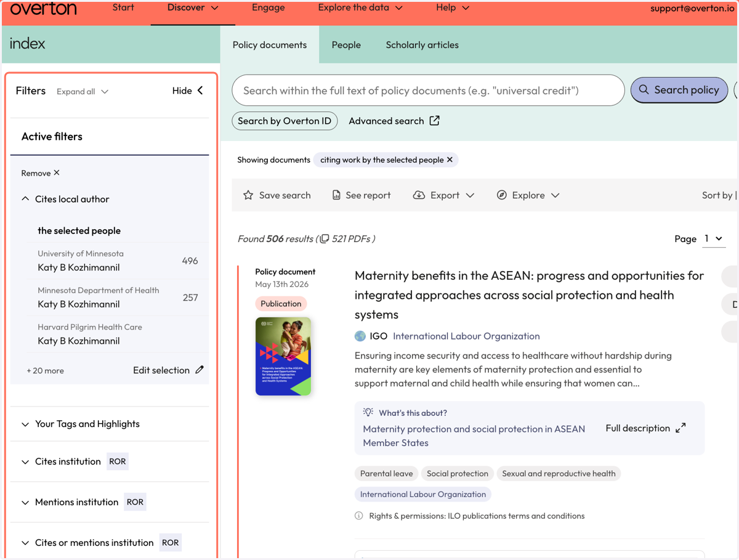Screen dimensions: 739x560
Task: Click the policy full-text search field
Action: 428,91
